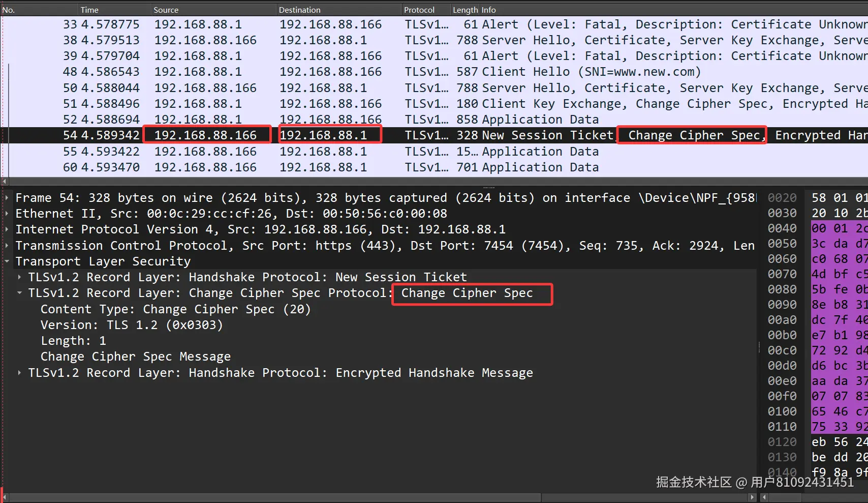Select the Version: TLS 1.2 (0x0303) line
Viewport: 868px width, 503px height.
132,325
